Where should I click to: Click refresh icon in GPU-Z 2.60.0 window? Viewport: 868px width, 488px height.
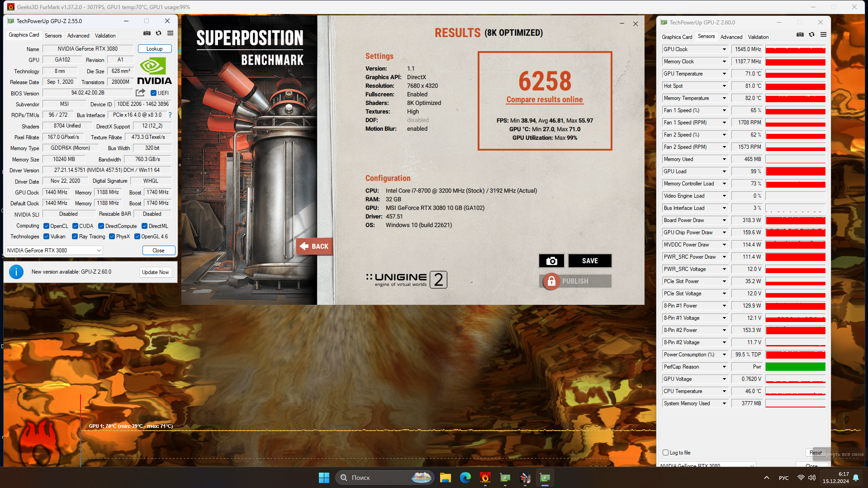tap(812, 34)
